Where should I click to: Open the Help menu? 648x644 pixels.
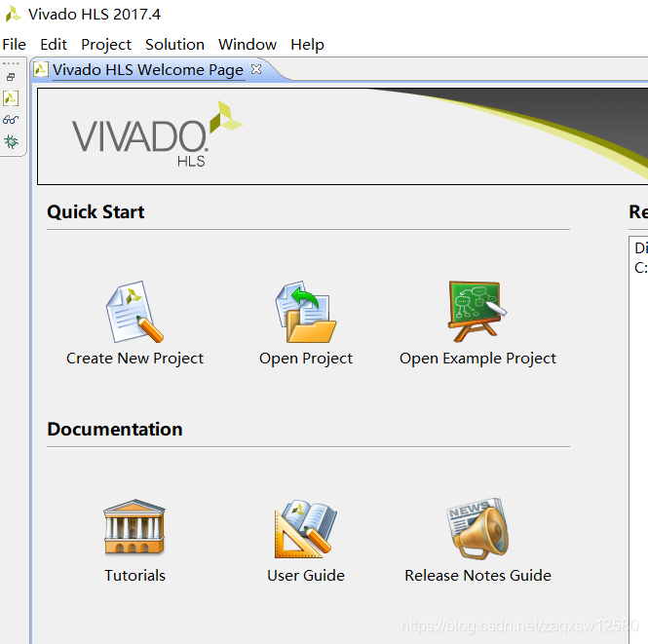[307, 44]
